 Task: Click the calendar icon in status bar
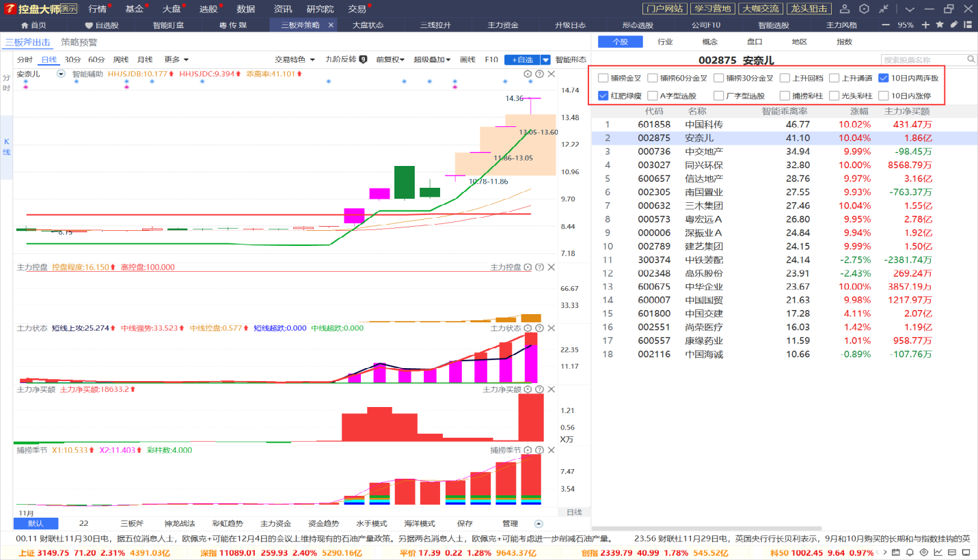pyautogui.click(x=896, y=552)
